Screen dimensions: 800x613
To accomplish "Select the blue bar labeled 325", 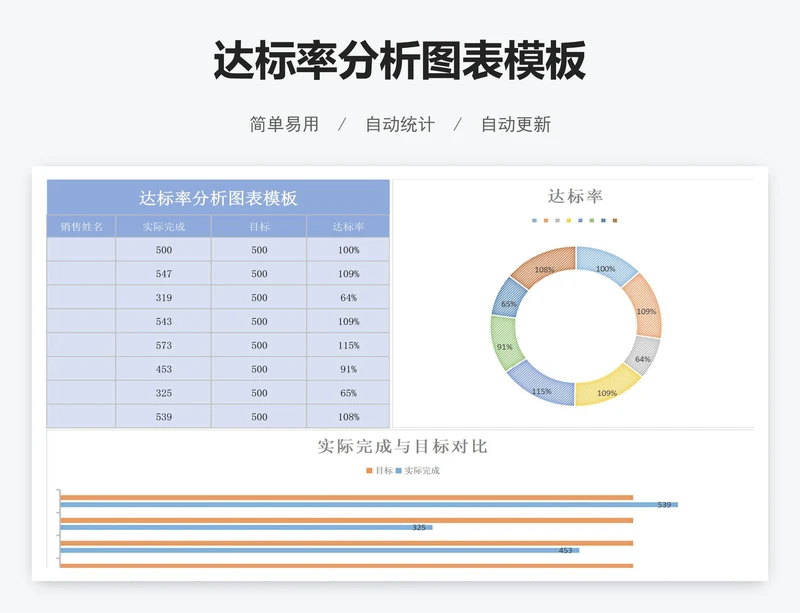I will [245, 527].
